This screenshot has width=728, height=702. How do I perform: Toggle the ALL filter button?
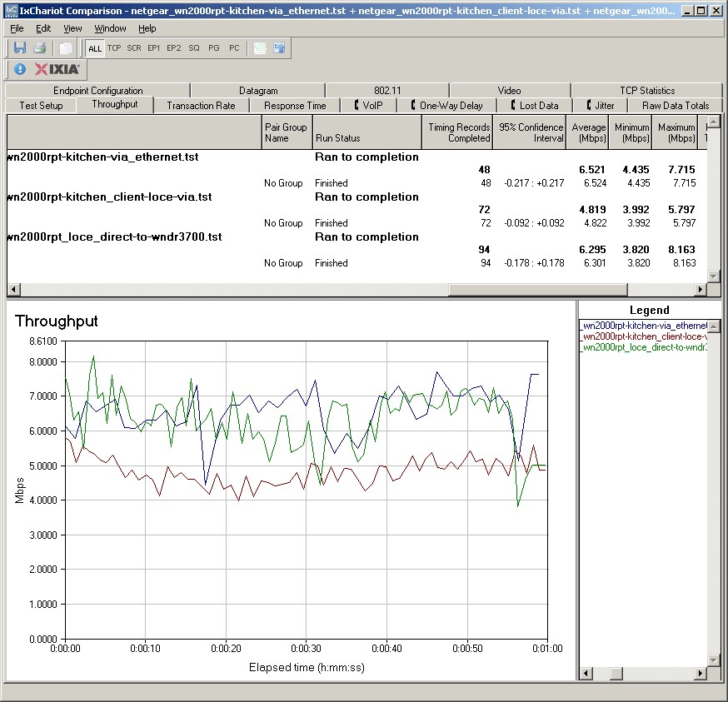(95, 48)
